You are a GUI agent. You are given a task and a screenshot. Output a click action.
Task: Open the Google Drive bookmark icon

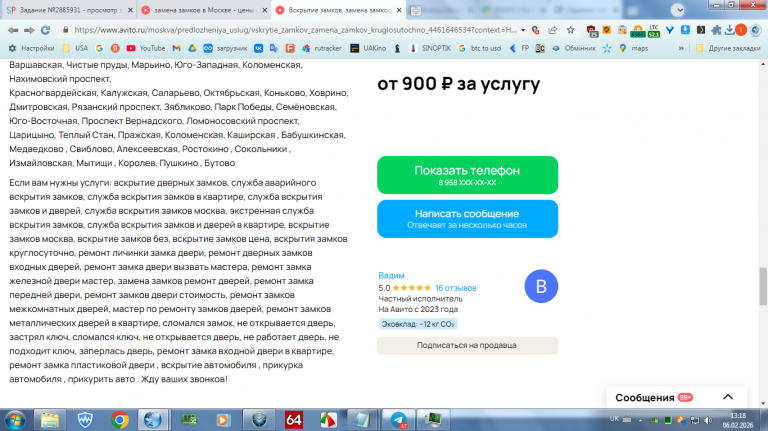coord(192,48)
